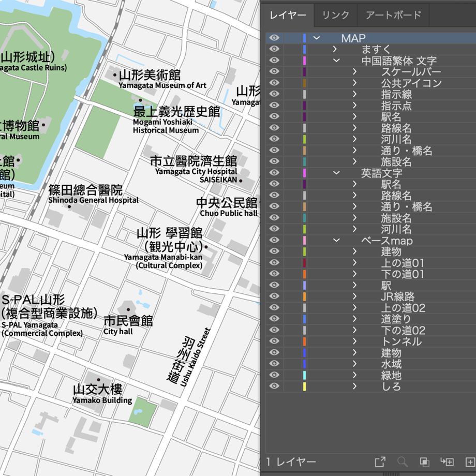Toggle the eye icon for JR線路
This screenshot has width=476, height=476.
point(274,296)
